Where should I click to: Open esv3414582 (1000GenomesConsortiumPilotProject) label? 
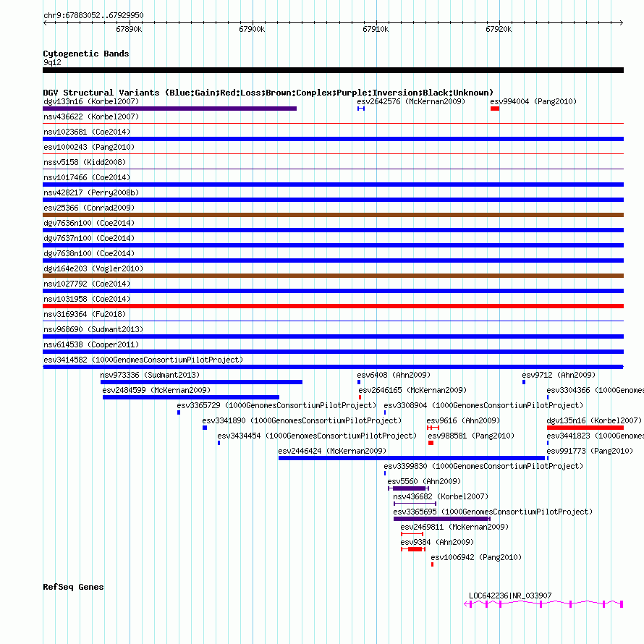pyautogui.click(x=143, y=360)
